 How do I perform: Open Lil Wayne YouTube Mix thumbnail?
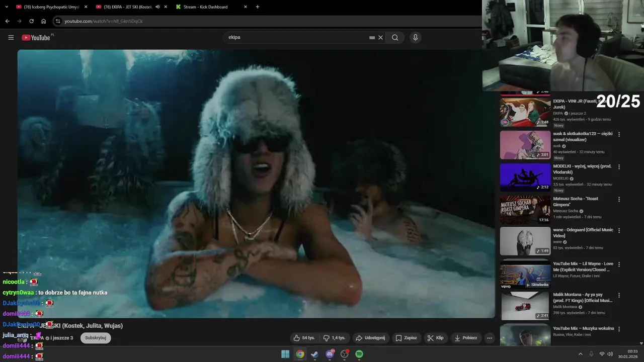point(525,275)
